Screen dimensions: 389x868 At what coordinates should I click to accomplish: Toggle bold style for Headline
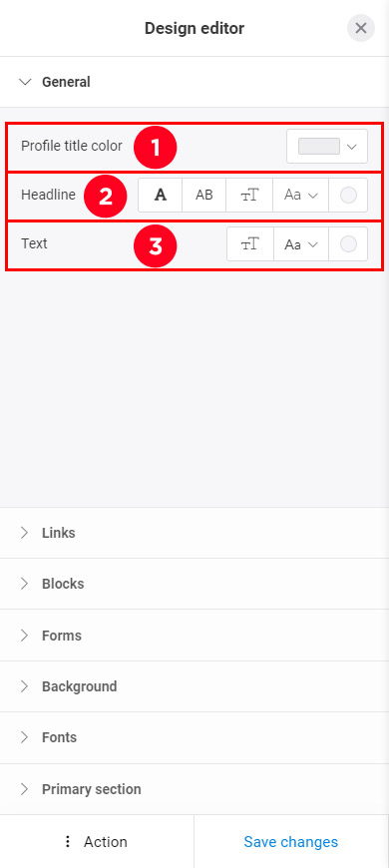(160, 195)
